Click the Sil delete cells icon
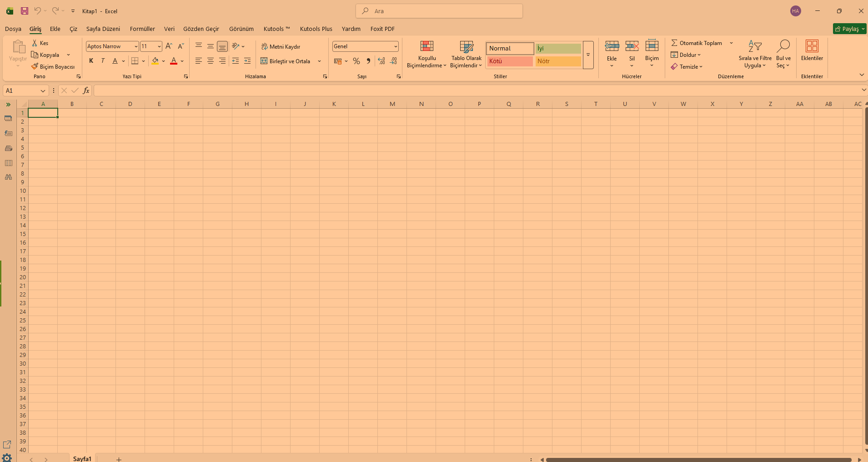The width and height of the screenshot is (868, 462). pos(632,46)
